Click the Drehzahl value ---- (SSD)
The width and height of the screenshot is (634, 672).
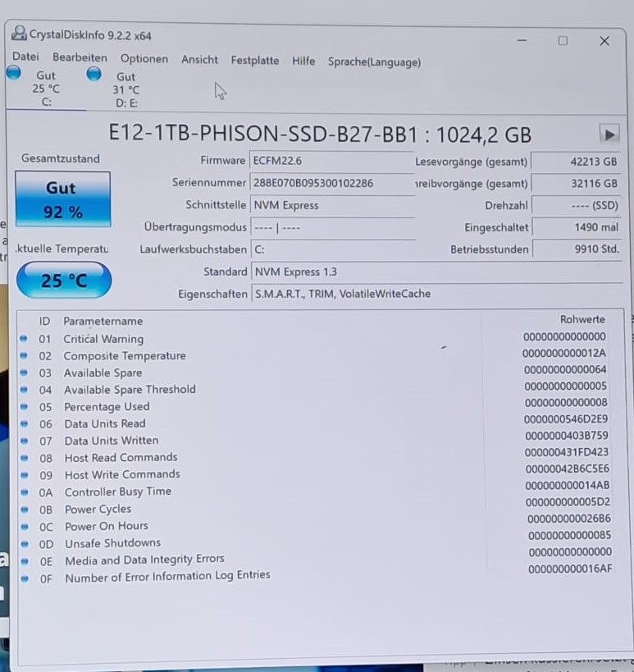(x=576, y=206)
